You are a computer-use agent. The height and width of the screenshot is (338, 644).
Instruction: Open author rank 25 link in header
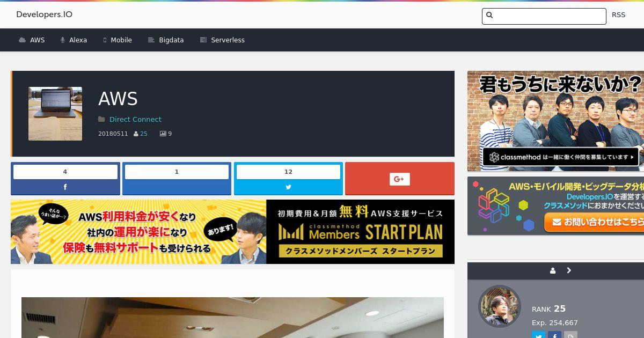(144, 134)
